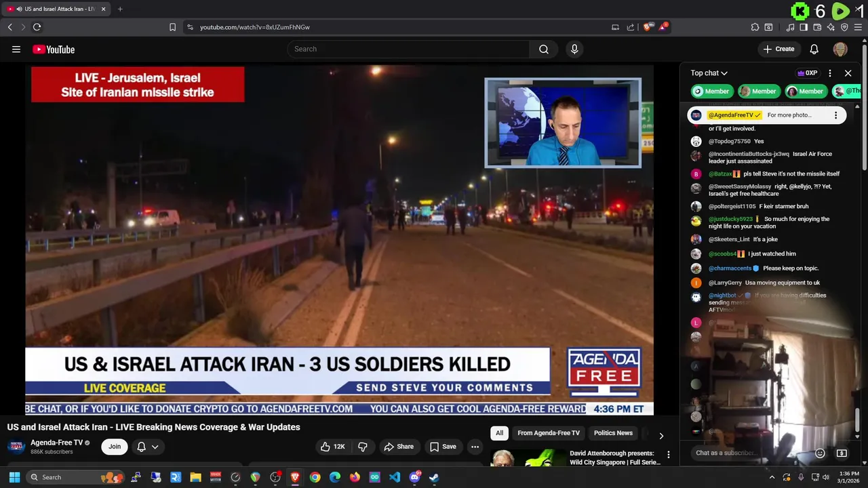Open options for the David Attenborough video
The height and width of the screenshot is (488, 868).
pyautogui.click(x=668, y=455)
